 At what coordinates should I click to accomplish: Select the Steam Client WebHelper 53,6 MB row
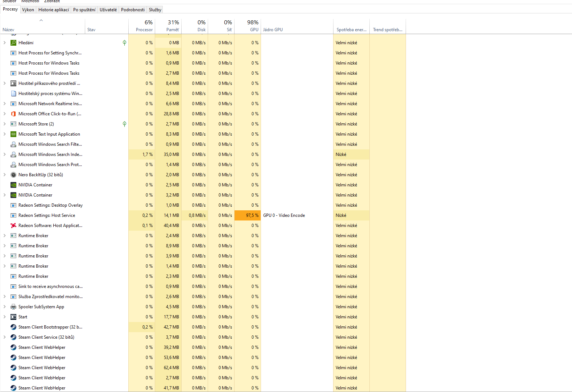coord(203,358)
